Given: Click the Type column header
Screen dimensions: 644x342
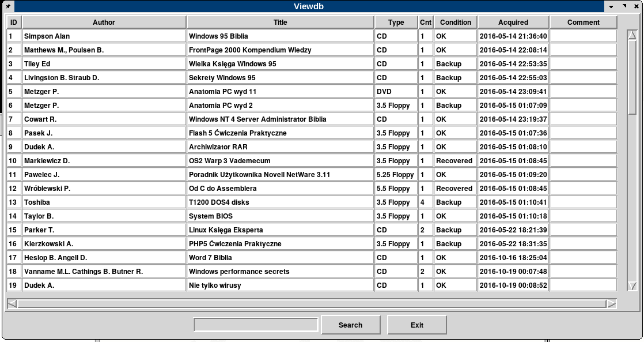Looking at the screenshot, I should 396,22.
